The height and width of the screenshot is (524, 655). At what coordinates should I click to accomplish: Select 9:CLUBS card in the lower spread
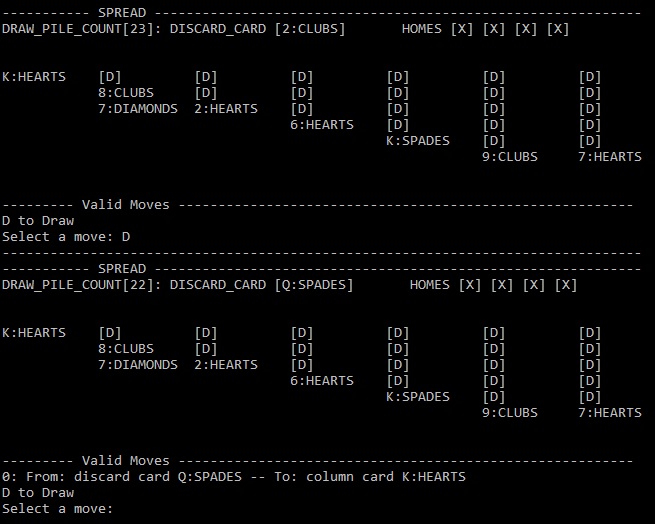pyautogui.click(x=510, y=412)
